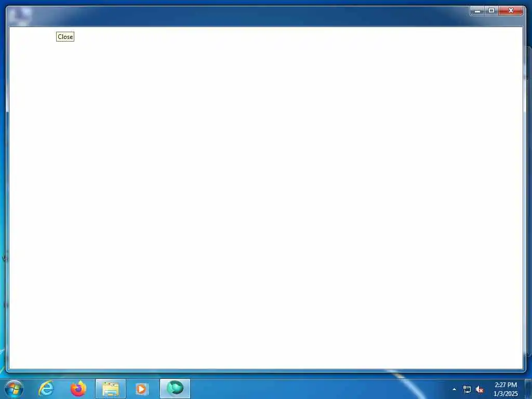Select the green active app taskbar icon
Image resolution: width=532 pixels, height=399 pixels.
coord(175,389)
